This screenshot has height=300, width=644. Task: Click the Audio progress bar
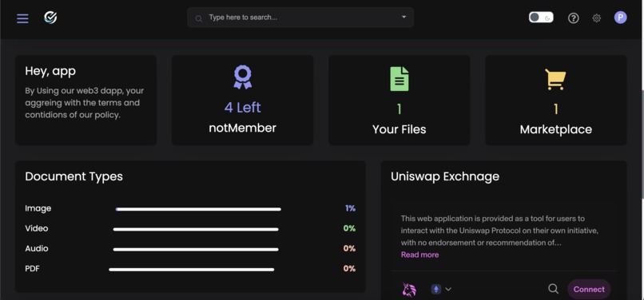(196, 250)
